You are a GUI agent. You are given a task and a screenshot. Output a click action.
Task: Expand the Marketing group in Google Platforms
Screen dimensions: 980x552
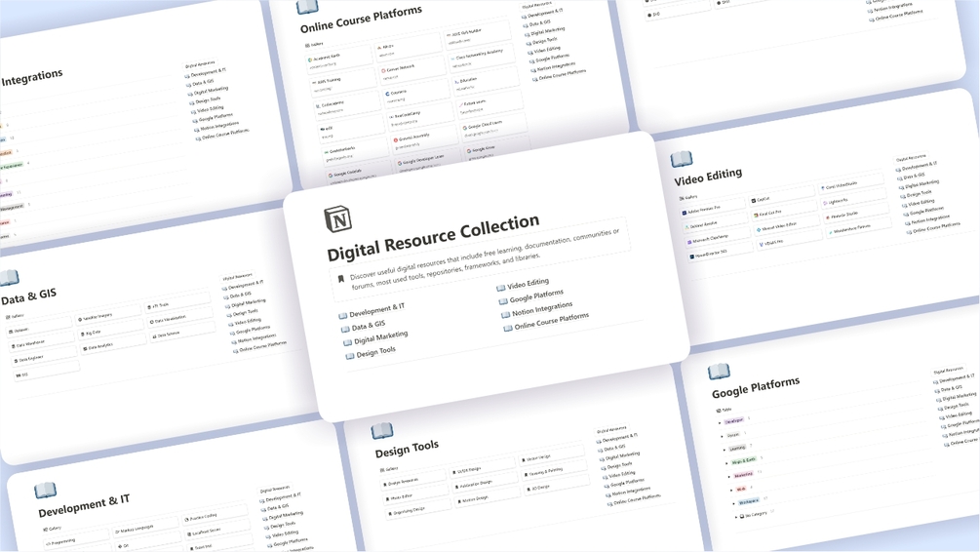pyautogui.click(x=729, y=476)
